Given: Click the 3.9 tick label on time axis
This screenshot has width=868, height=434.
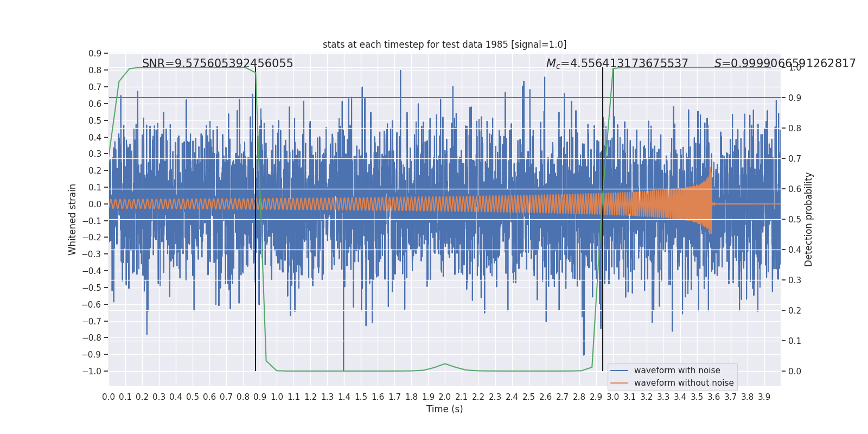Looking at the screenshot, I should 764,397.
